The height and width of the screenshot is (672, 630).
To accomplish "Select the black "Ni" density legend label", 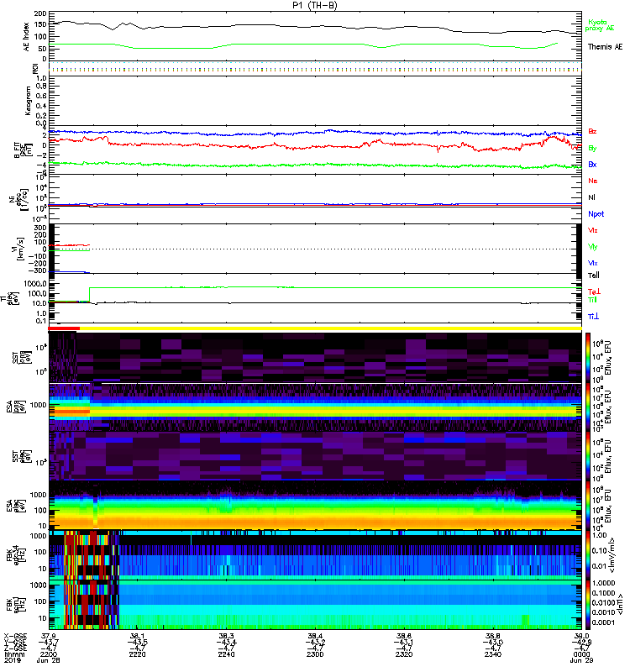I will 591,197.
